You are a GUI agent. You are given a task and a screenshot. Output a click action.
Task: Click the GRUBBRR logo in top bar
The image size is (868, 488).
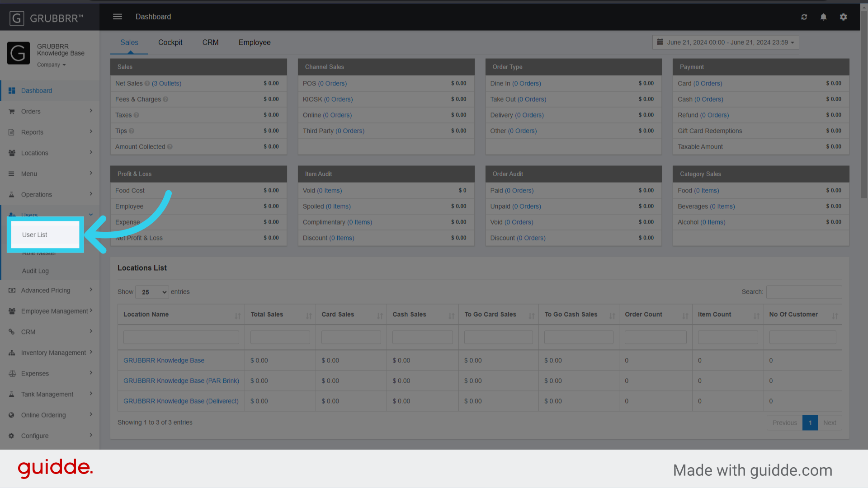coord(47,18)
